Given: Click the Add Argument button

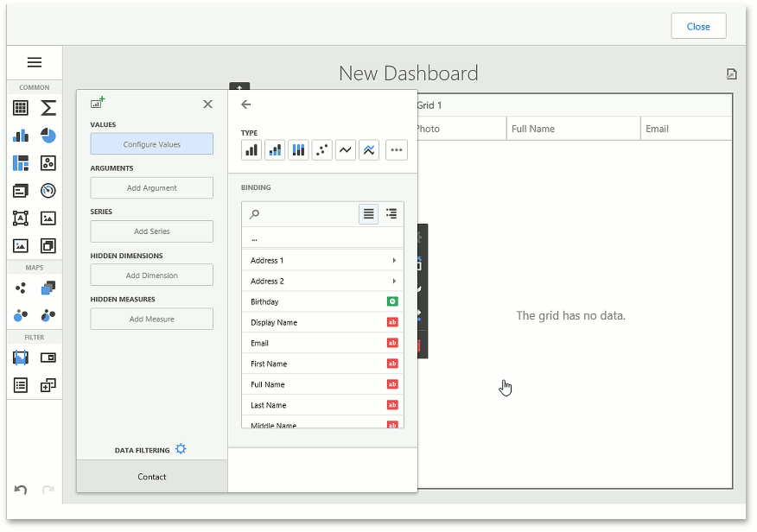Looking at the screenshot, I should point(151,188).
